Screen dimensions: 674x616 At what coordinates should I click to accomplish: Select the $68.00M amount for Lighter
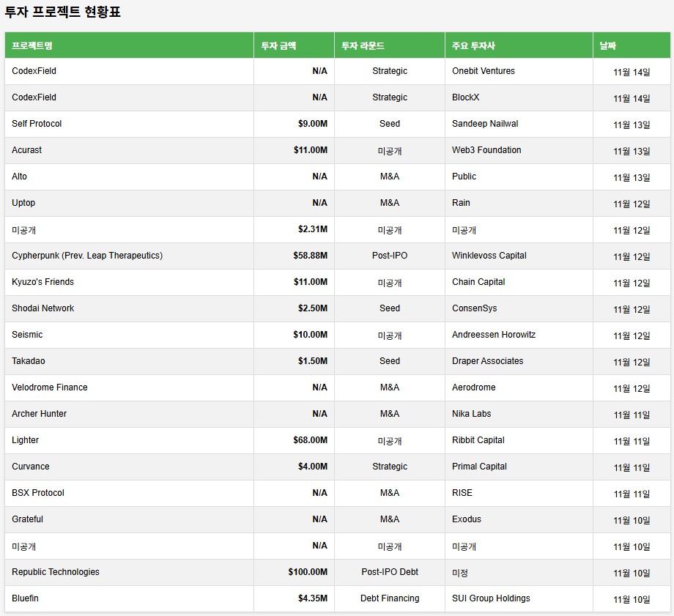coord(310,440)
